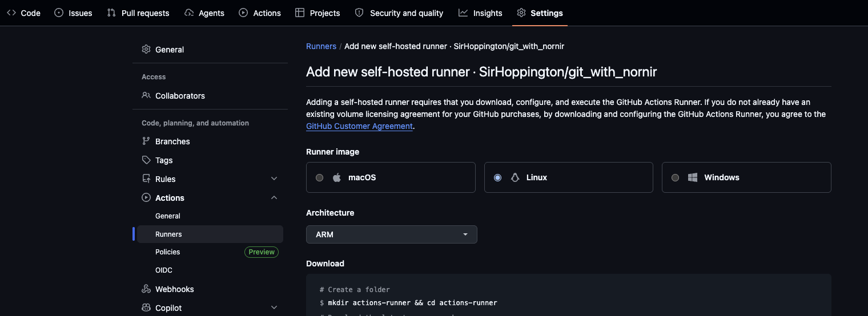Click the Actions play icon in top nav

243,13
